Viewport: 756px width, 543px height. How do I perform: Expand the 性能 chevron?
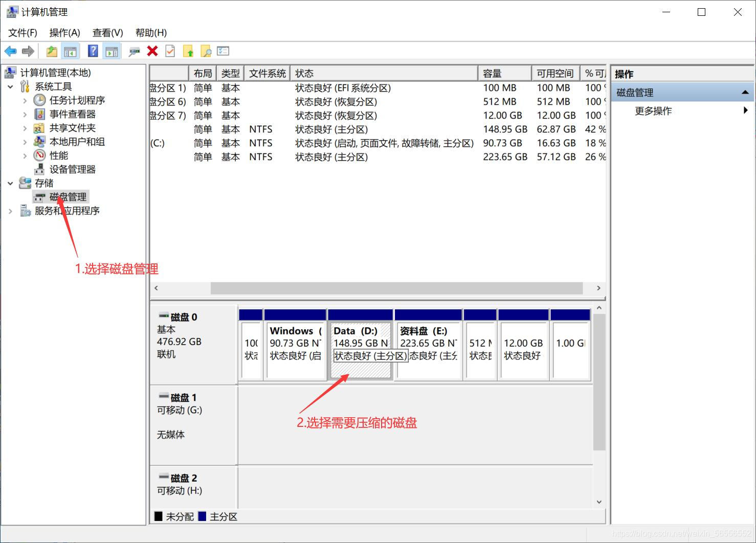pyautogui.click(x=25, y=156)
